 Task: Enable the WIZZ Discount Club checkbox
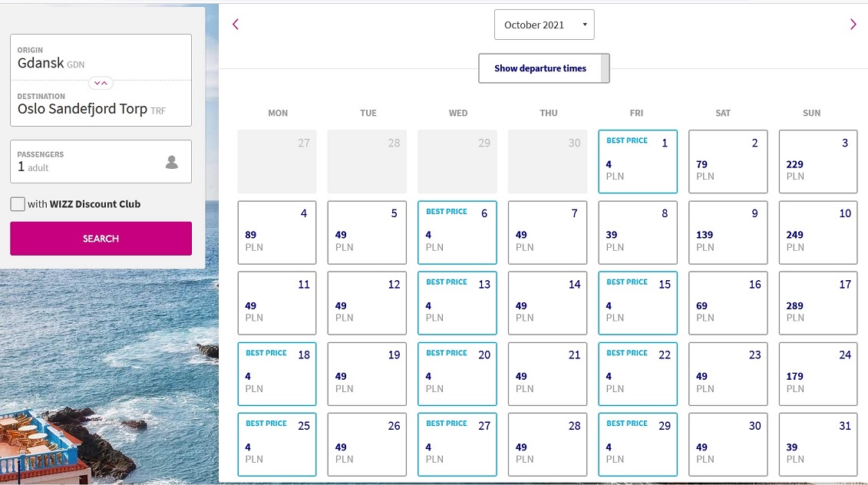click(18, 203)
